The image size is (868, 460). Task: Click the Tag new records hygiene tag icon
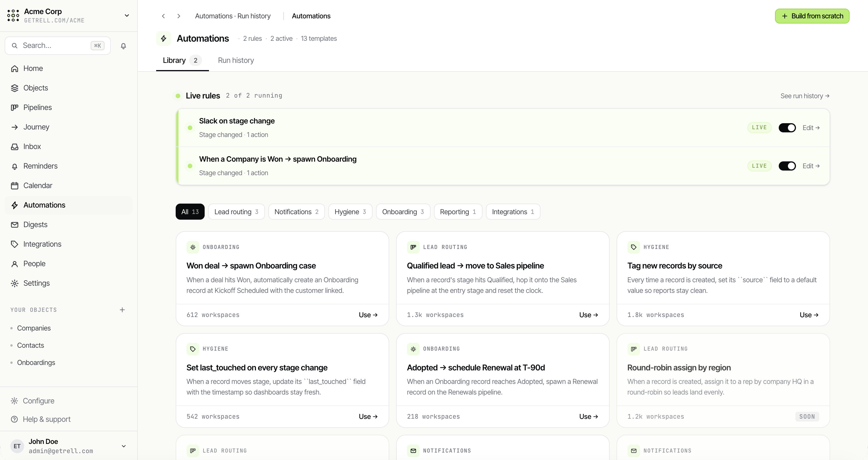pyautogui.click(x=633, y=247)
